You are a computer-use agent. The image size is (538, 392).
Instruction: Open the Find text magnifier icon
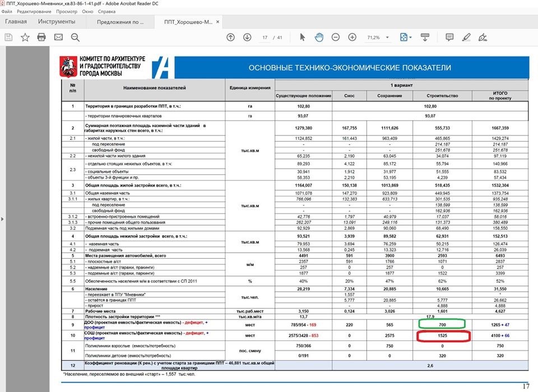[75, 37]
